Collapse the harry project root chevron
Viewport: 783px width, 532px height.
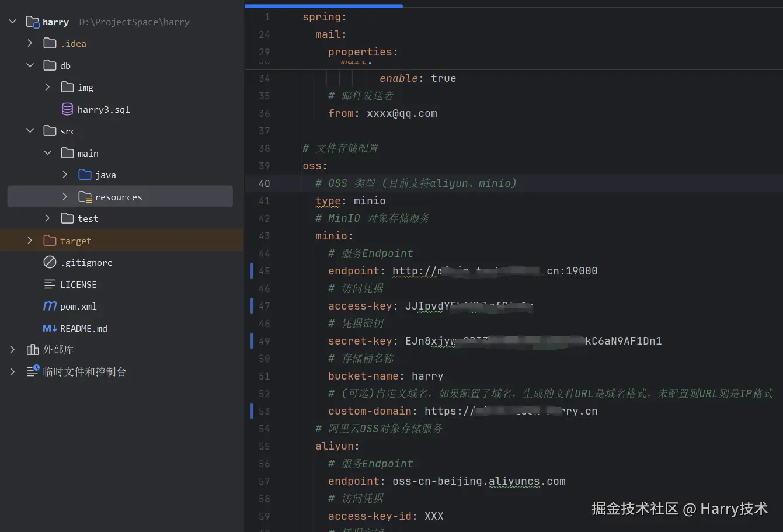coord(12,22)
